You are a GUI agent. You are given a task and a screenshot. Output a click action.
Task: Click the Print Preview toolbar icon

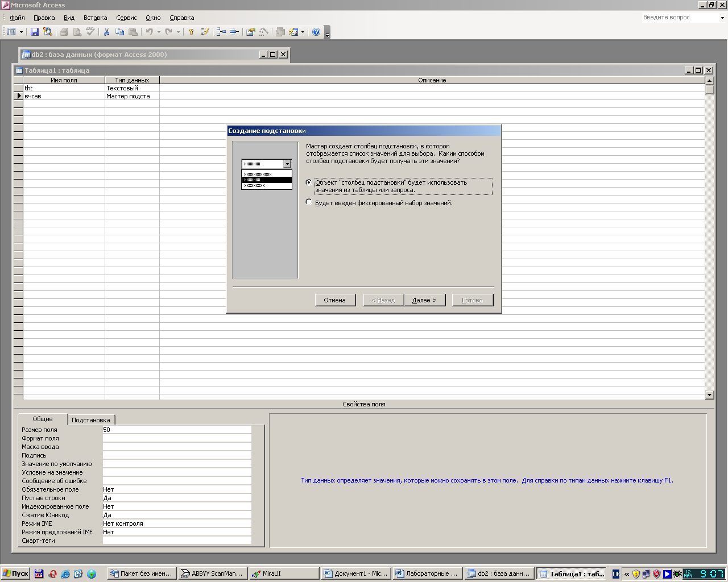(x=77, y=32)
